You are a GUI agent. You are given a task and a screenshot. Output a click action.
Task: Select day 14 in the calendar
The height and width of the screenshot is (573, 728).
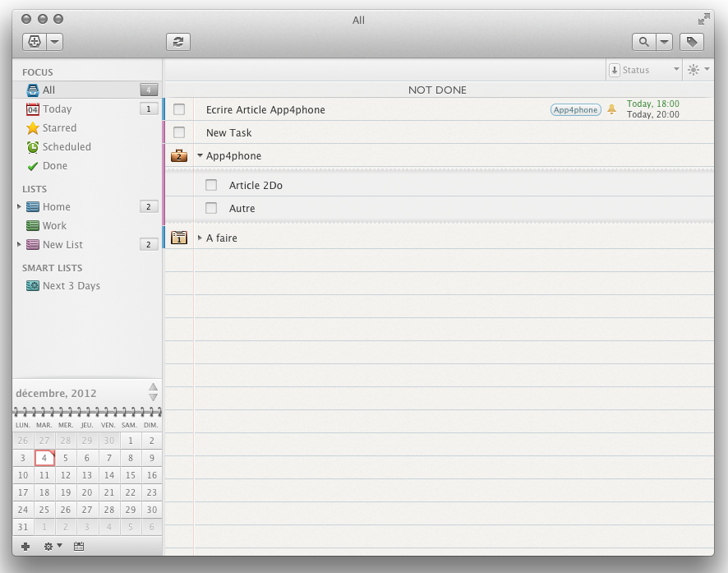[x=108, y=475]
